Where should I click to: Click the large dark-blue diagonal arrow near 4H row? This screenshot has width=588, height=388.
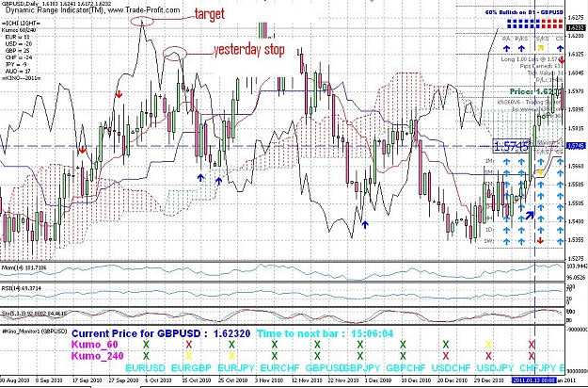[x=530, y=216]
